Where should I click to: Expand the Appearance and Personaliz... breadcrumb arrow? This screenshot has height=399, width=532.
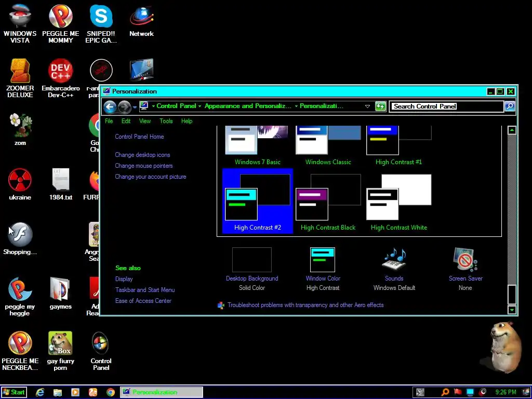[296, 106]
